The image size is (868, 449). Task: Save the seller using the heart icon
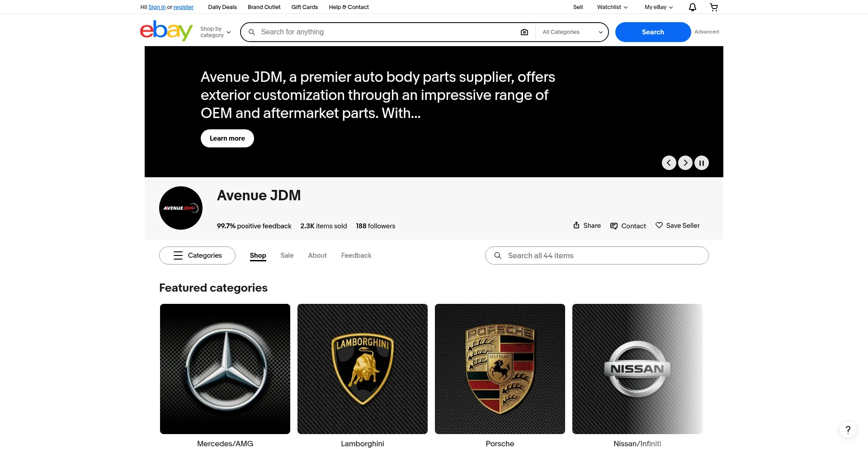(677, 226)
